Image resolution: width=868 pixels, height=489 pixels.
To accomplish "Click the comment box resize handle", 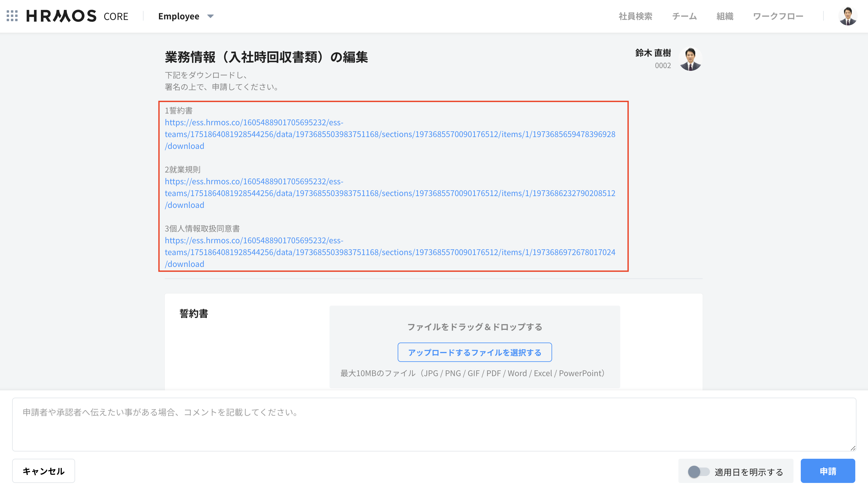I will tap(853, 448).
